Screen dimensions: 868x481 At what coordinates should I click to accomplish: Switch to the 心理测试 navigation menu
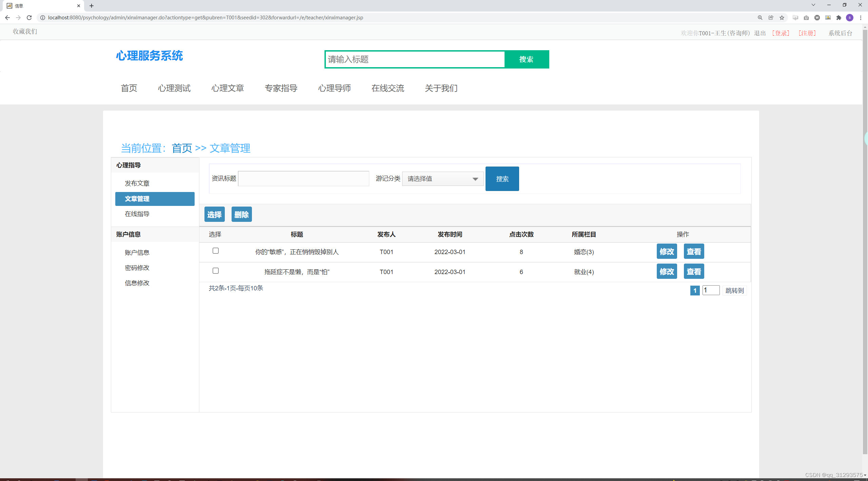[174, 88]
